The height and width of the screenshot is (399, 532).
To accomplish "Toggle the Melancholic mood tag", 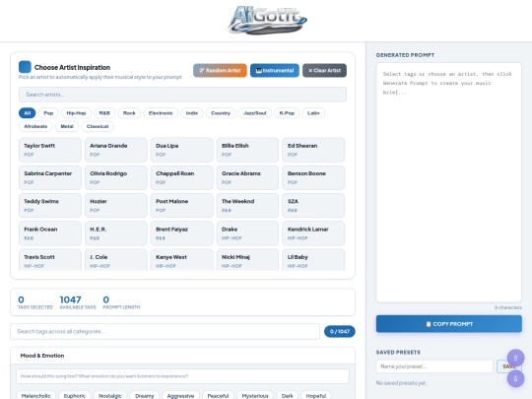I will coord(35,396).
